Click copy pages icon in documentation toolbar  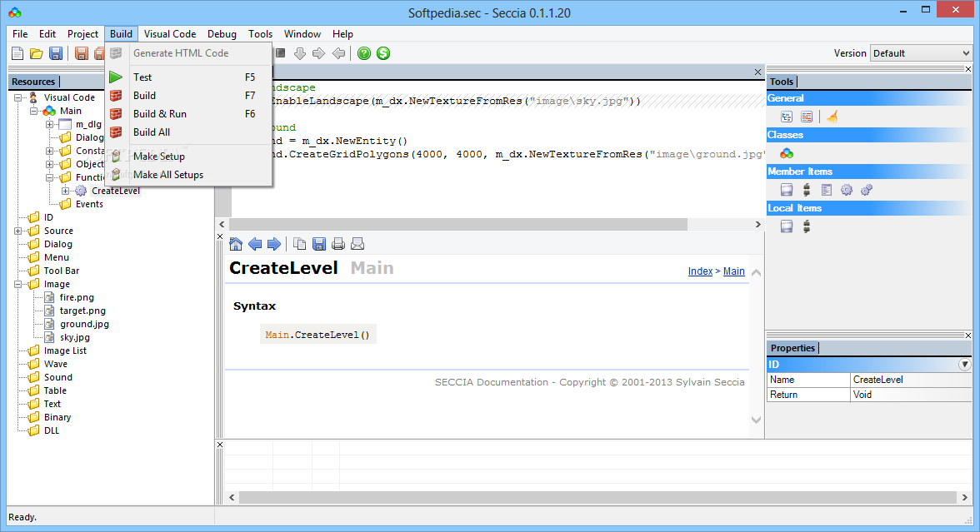pyautogui.click(x=300, y=244)
